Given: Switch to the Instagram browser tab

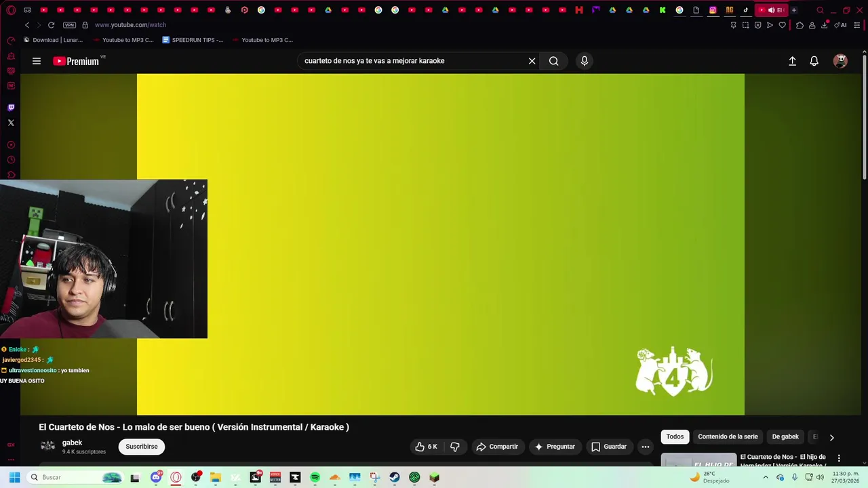Looking at the screenshot, I should (713, 10).
